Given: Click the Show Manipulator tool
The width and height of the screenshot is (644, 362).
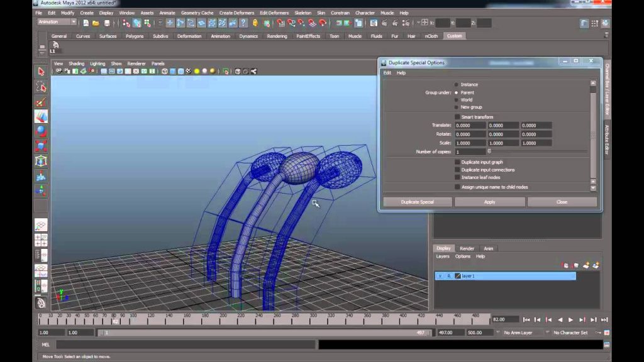Looking at the screenshot, I should 41,191.
